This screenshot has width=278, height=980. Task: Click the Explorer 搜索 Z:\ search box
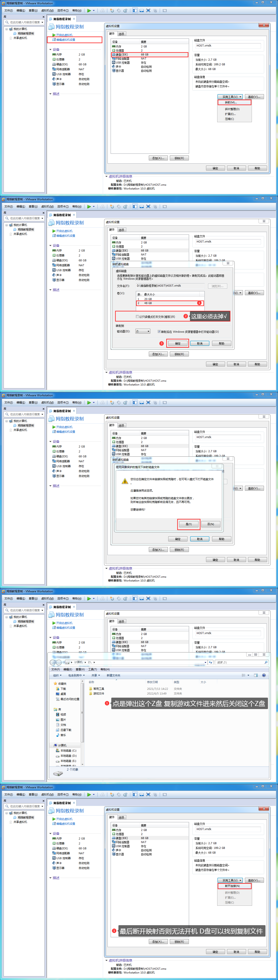tap(239, 662)
